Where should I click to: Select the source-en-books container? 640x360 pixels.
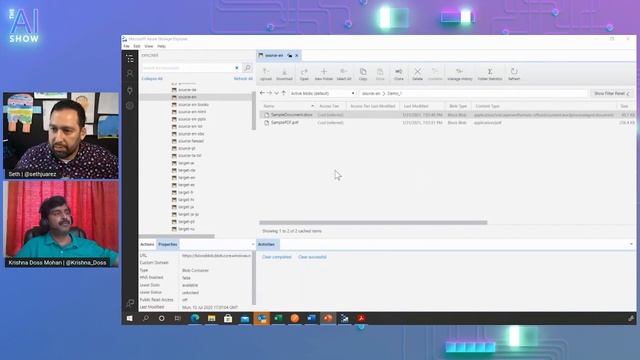point(193,104)
